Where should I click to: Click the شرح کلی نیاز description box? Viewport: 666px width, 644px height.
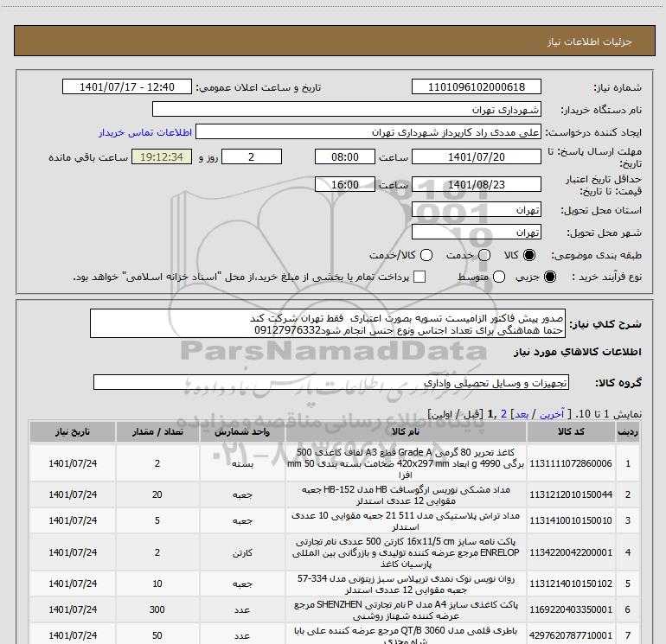coord(328,323)
